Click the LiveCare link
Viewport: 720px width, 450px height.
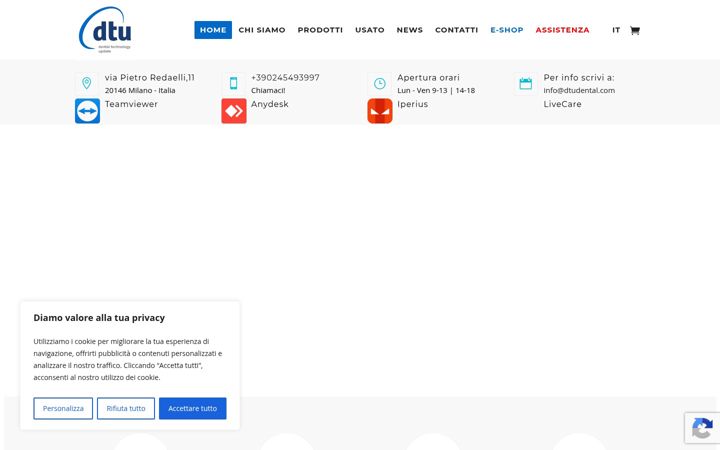562,104
